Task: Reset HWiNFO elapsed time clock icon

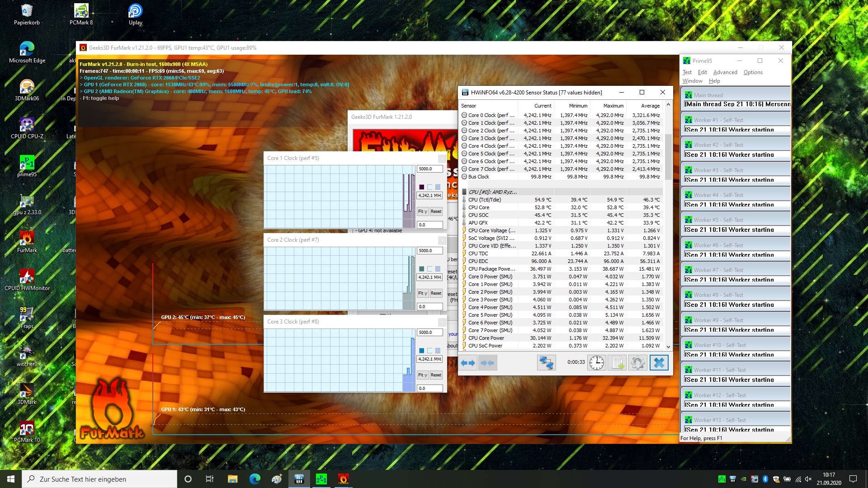Action: pos(596,363)
